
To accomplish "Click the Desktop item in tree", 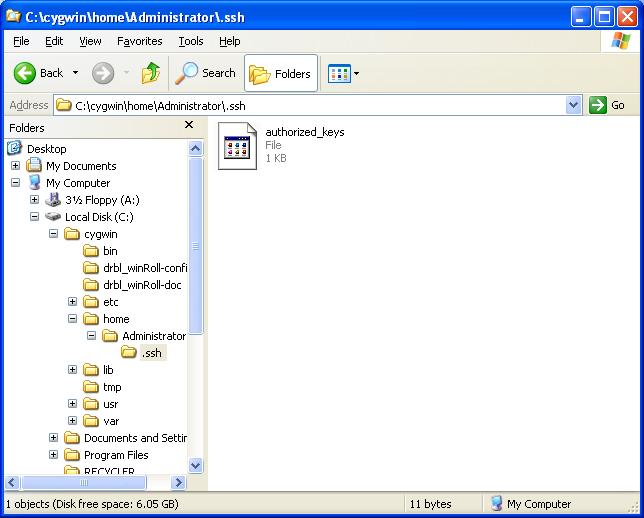I will (x=46, y=149).
